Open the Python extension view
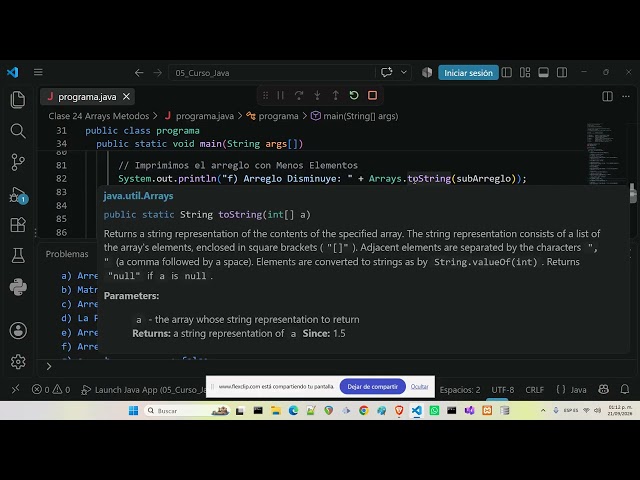640x480 pixels. pyautogui.click(x=18, y=287)
